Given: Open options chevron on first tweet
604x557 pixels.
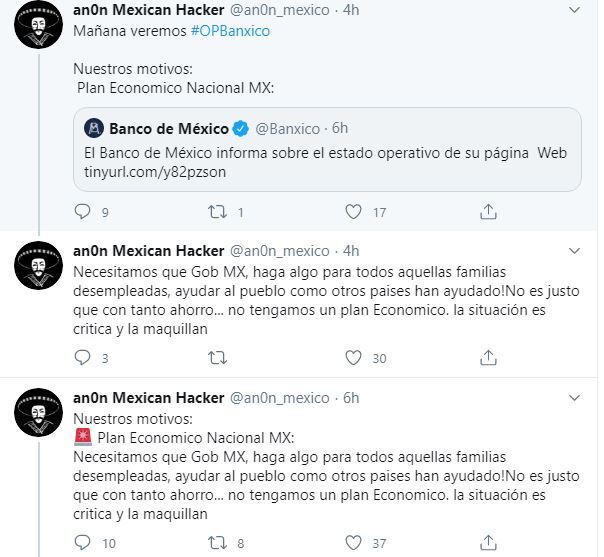Looking at the screenshot, I should pyautogui.click(x=574, y=10).
